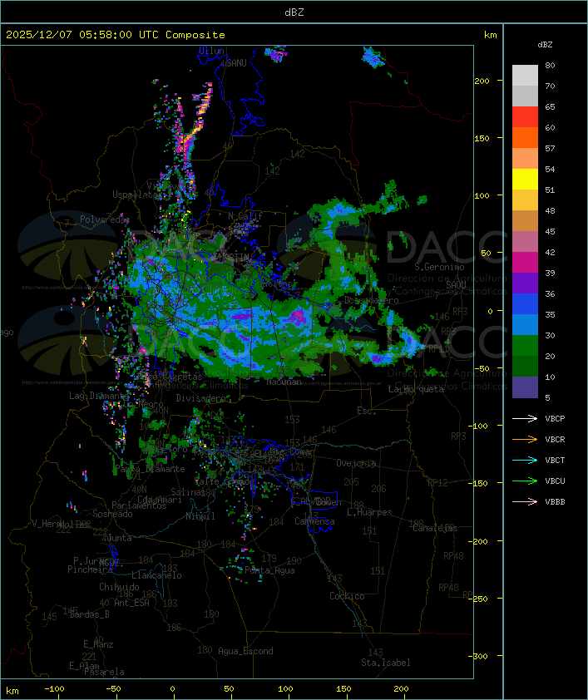Click the 2025/12/07 05:58:00 UTC Composite timestamp

tap(116, 35)
